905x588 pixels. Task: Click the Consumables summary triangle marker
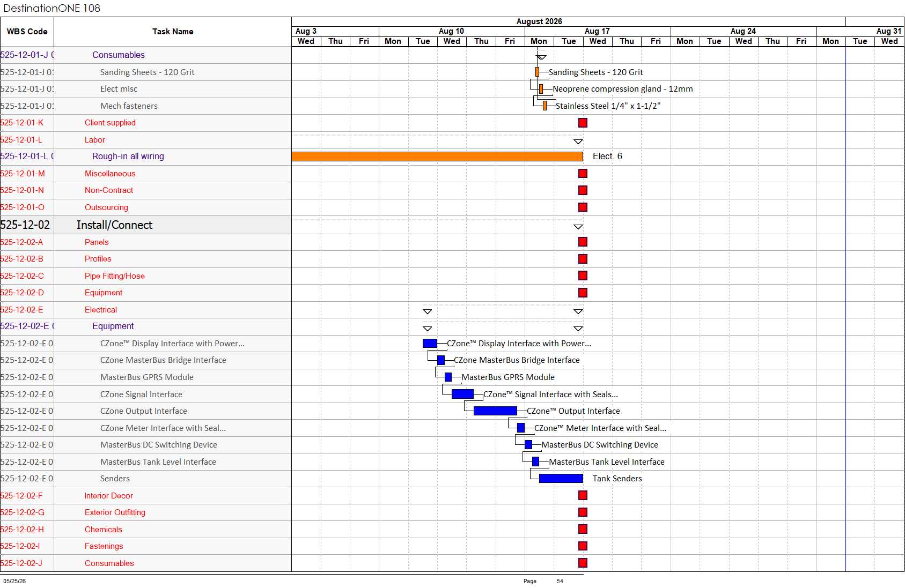point(541,57)
